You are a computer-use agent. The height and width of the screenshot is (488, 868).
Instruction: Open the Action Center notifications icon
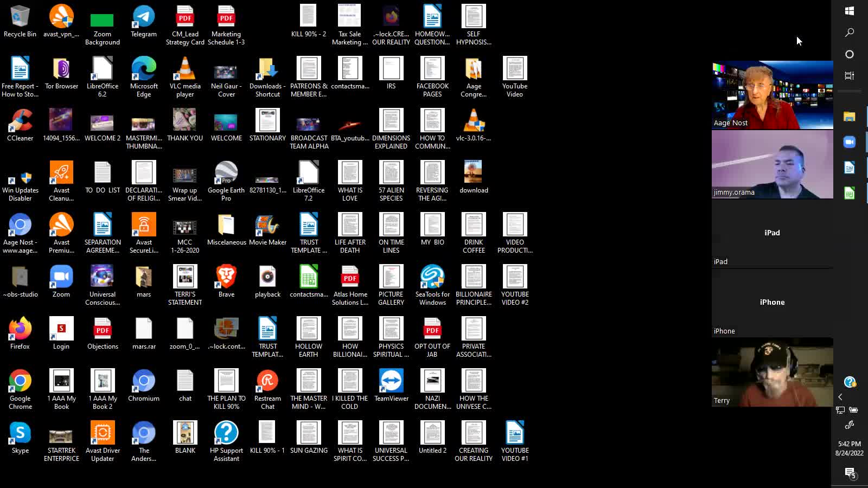(850, 473)
